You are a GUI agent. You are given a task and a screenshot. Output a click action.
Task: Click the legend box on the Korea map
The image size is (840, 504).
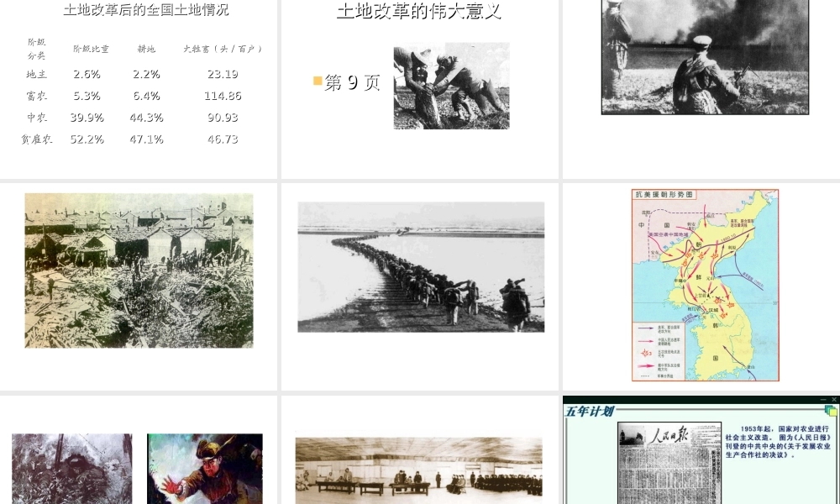[658, 351]
